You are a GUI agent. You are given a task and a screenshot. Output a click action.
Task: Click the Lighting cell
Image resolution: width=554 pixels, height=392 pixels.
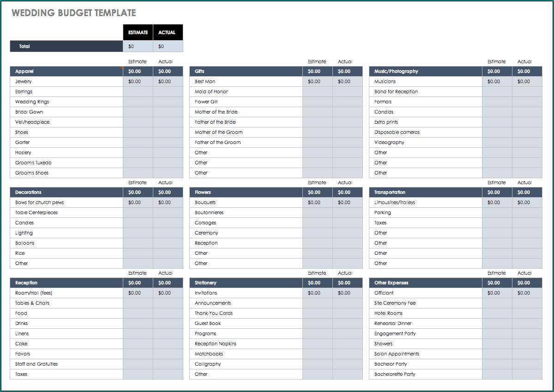(66, 233)
